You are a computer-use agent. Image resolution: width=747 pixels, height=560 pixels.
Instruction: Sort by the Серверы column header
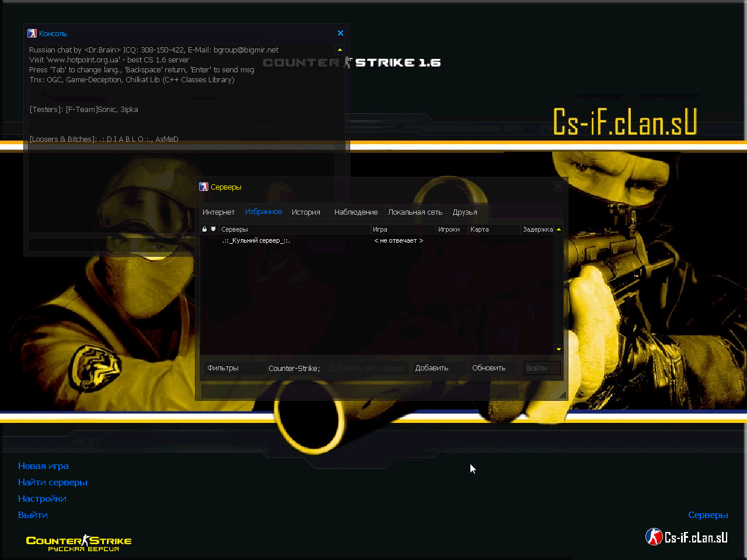(295, 229)
